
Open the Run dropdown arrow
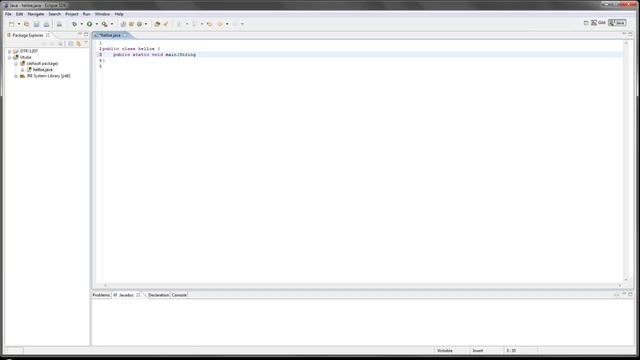(x=97, y=24)
